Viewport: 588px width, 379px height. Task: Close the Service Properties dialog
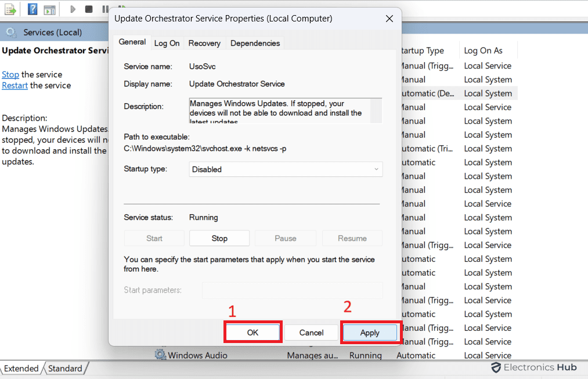coord(389,19)
